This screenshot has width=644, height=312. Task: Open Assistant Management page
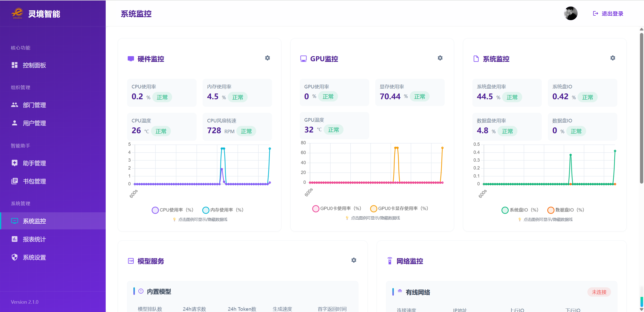[x=34, y=163]
